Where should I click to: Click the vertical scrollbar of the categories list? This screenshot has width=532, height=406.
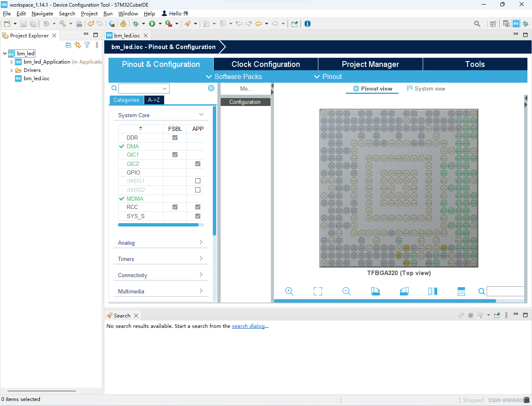(214, 171)
